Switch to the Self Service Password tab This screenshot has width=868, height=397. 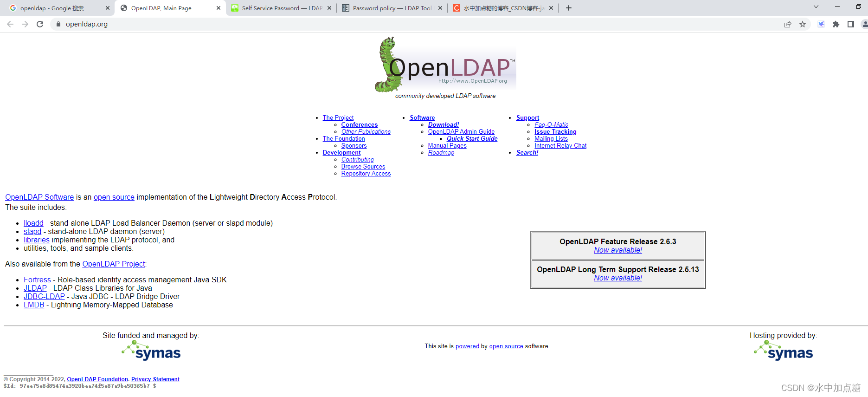pyautogui.click(x=282, y=8)
